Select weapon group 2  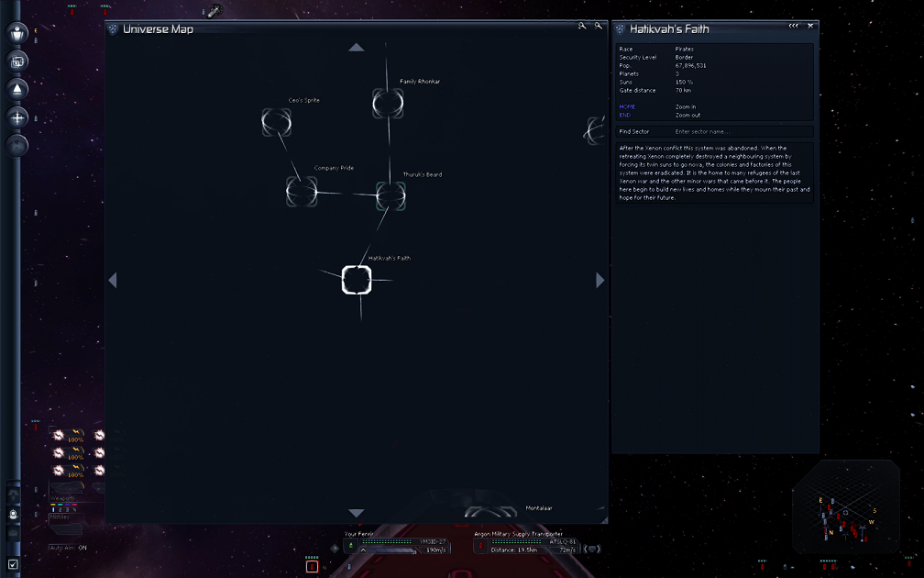pos(60,509)
